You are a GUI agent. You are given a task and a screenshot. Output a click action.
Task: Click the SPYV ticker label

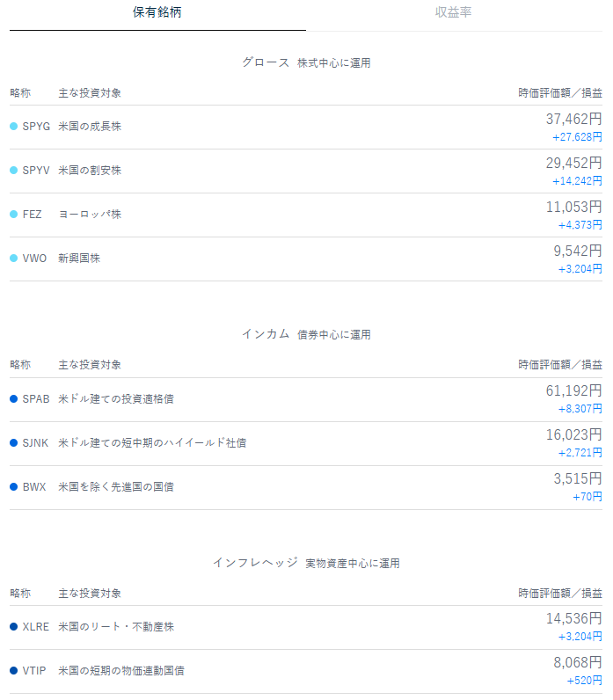[x=36, y=171]
